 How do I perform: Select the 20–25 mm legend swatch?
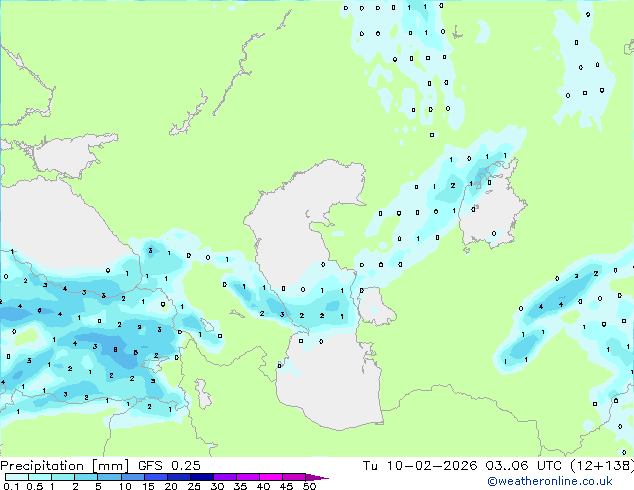178,477
